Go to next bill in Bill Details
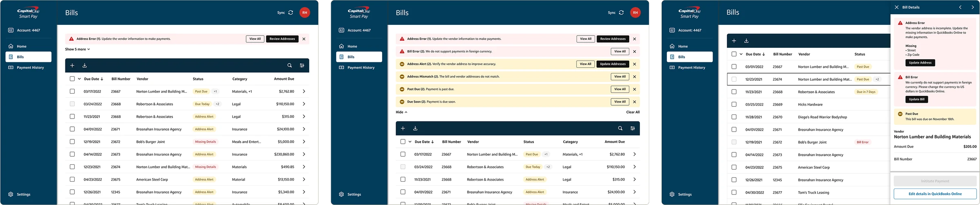 click(x=973, y=7)
